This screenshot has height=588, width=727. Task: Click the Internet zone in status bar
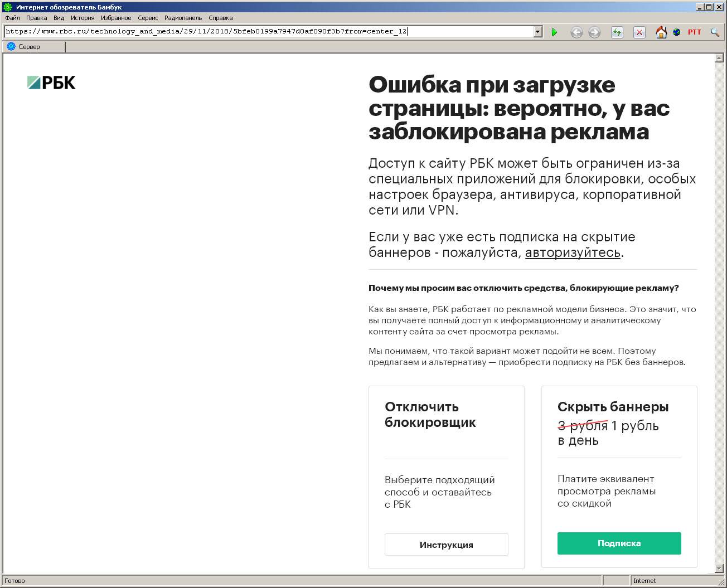644,581
